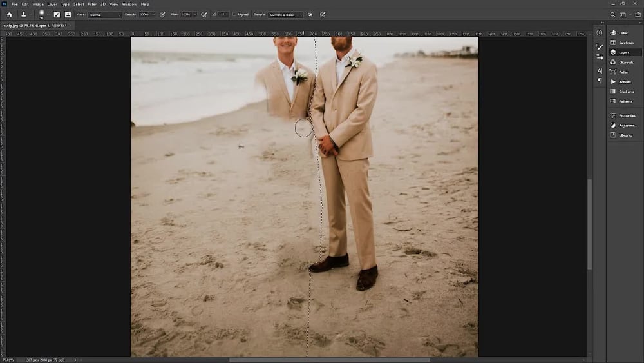The image size is (644, 363).
Task: Select the cody.jpg document tab
Action: click(x=35, y=26)
